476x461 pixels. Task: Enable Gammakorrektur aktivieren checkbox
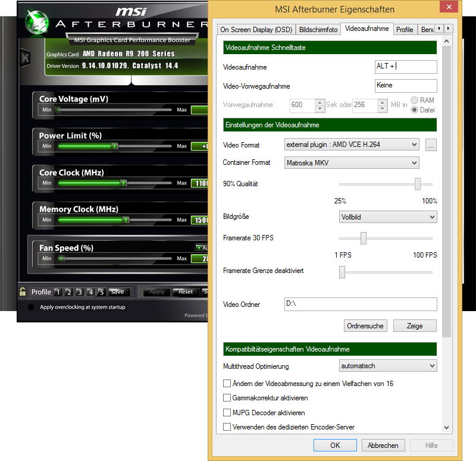[227, 398]
